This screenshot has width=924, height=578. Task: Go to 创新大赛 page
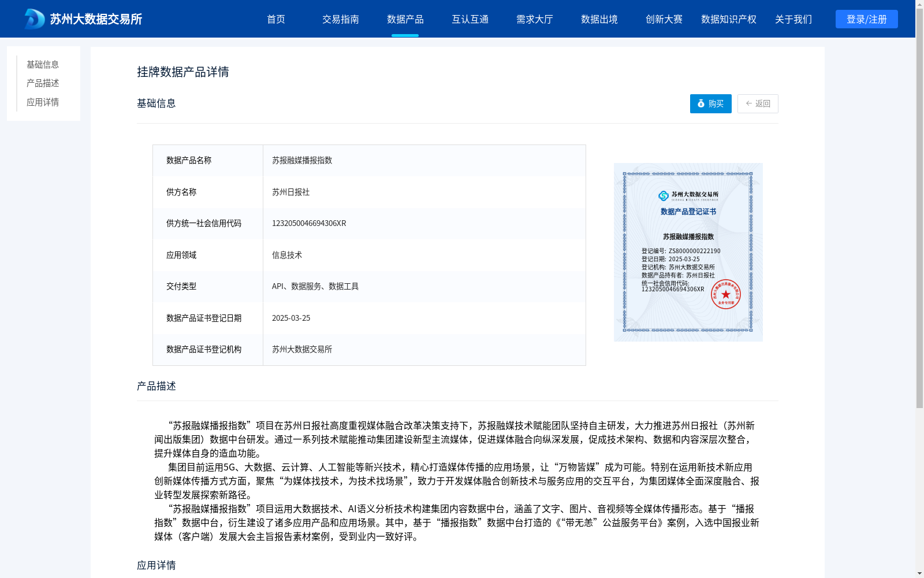664,19
